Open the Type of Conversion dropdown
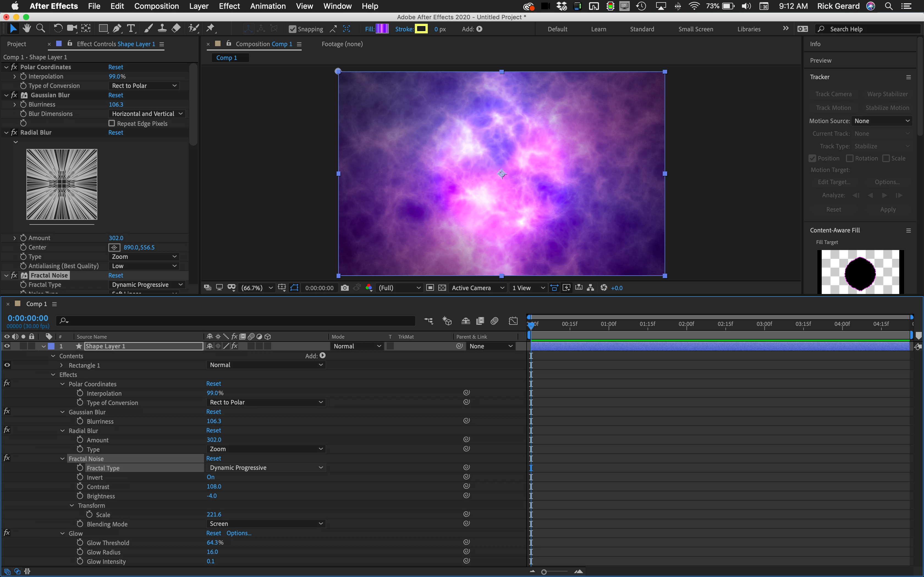The image size is (924, 577). (x=144, y=85)
